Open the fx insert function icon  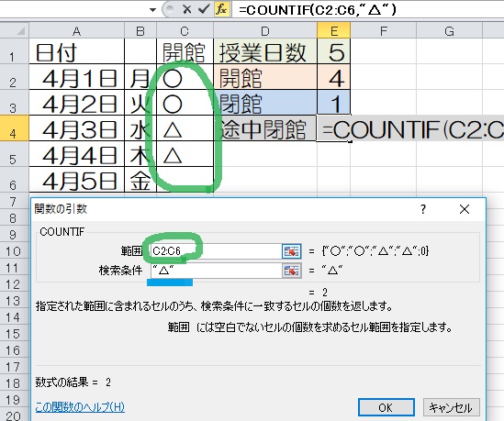tap(222, 10)
